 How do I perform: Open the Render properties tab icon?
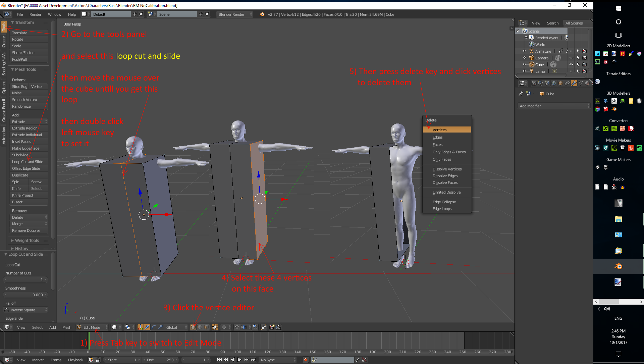[534, 83]
